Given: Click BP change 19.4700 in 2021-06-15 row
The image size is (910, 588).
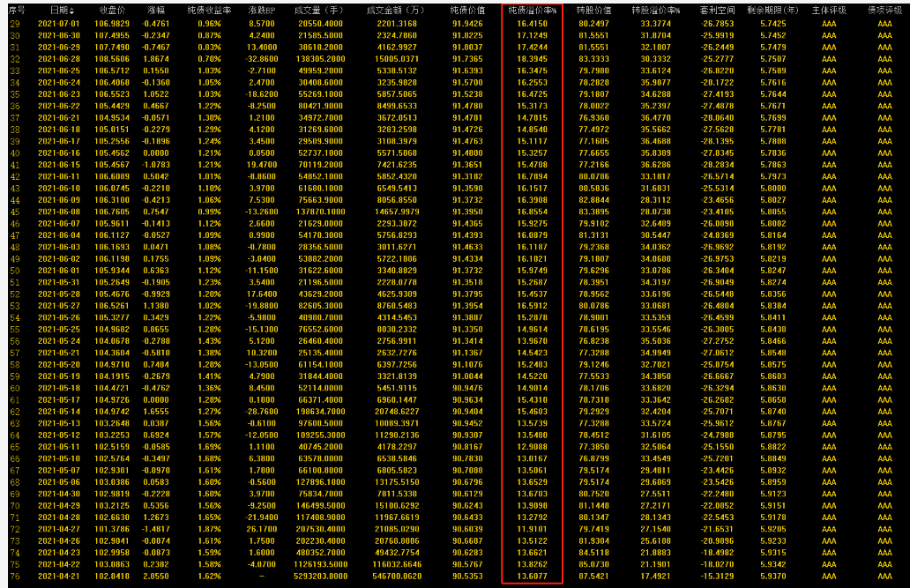Looking at the screenshot, I should click(x=262, y=164).
